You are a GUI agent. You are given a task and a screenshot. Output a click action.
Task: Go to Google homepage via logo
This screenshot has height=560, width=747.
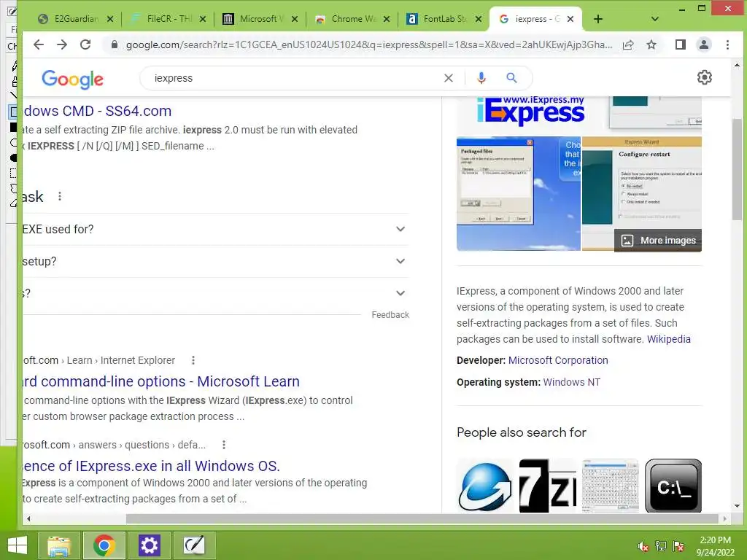[72, 79]
